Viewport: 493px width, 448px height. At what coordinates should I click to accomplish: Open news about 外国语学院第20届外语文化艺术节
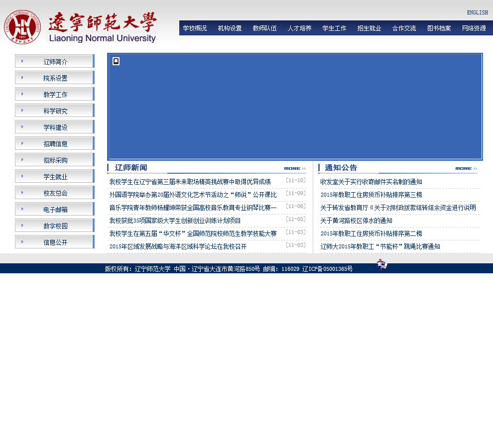(193, 195)
